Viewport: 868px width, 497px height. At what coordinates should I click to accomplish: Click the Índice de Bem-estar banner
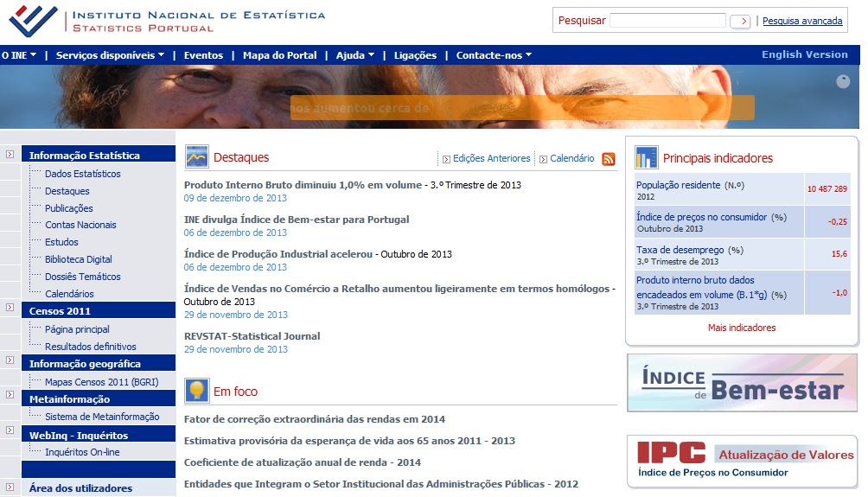(x=742, y=383)
